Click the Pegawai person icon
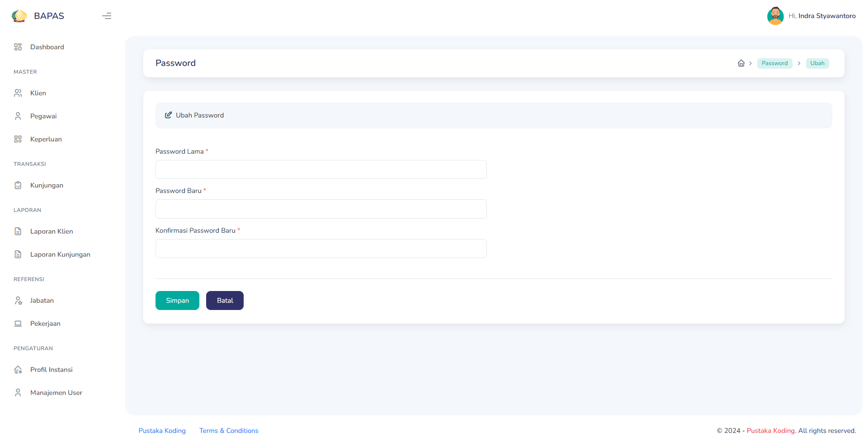This screenshot has height=446, width=868. [x=18, y=116]
